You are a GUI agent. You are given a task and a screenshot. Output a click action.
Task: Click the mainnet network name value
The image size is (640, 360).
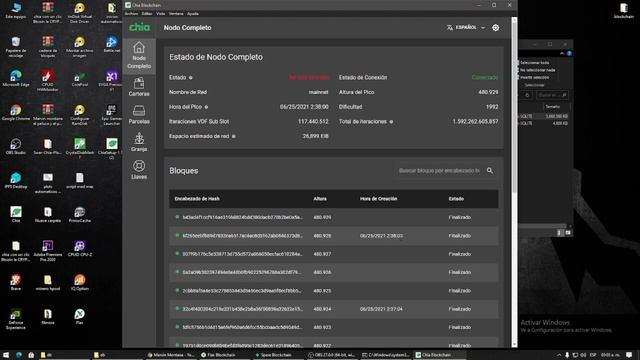[x=318, y=92]
